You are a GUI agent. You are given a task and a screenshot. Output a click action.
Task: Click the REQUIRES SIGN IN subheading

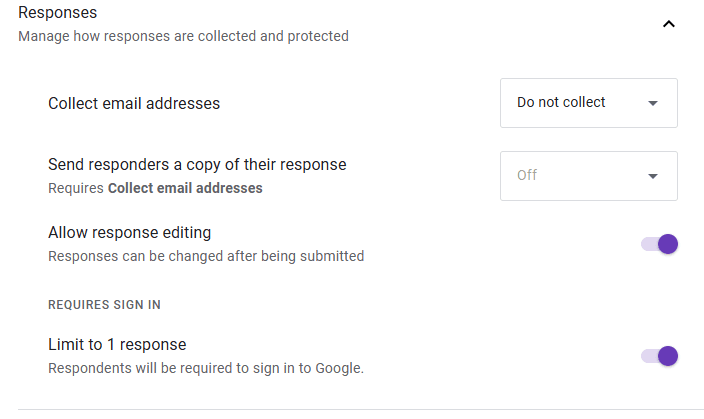(x=104, y=304)
